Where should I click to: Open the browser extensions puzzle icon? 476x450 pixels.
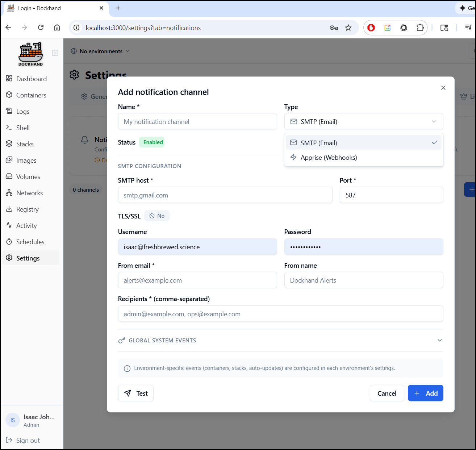pyautogui.click(x=420, y=28)
